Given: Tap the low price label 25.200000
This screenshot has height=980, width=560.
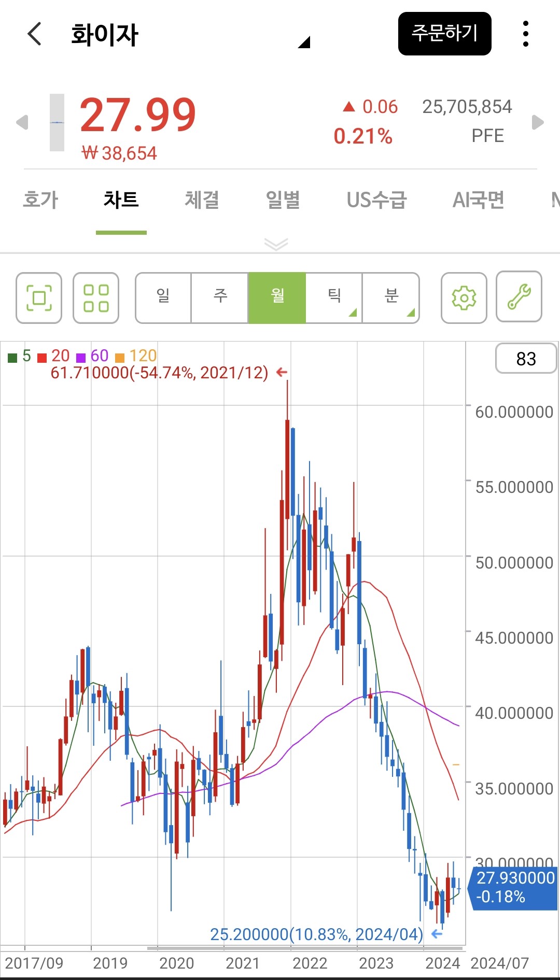Looking at the screenshot, I should (x=316, y=934).
